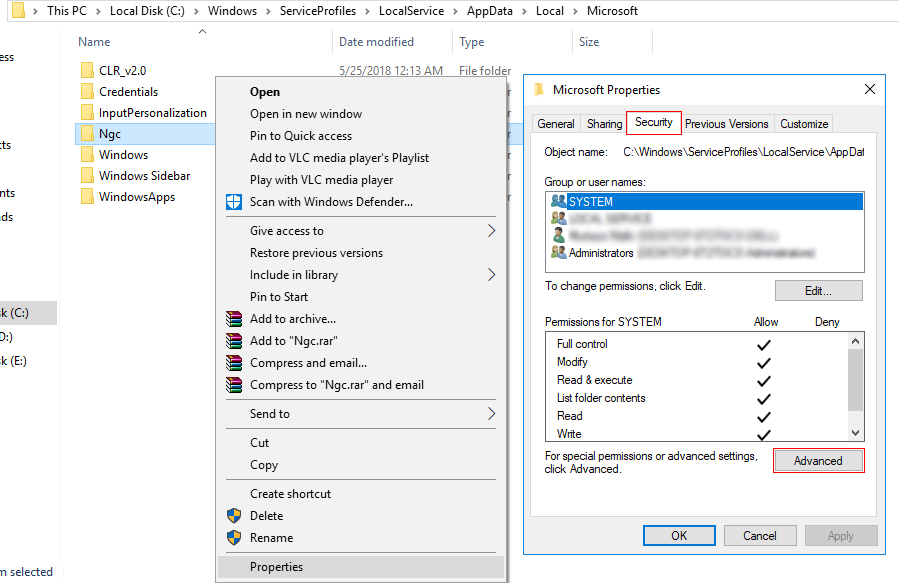The image size is (899, 583).
Task: Click the Advanced button
Action: click(x=818, y=461)
